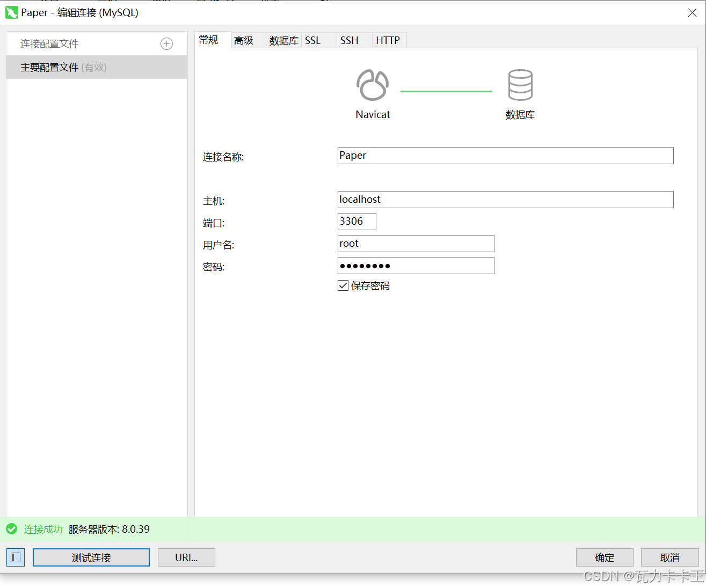This screenshot has height=588, width=706.
Task: Click the 数据库 caption under cylinder icon
Action: 520,115
